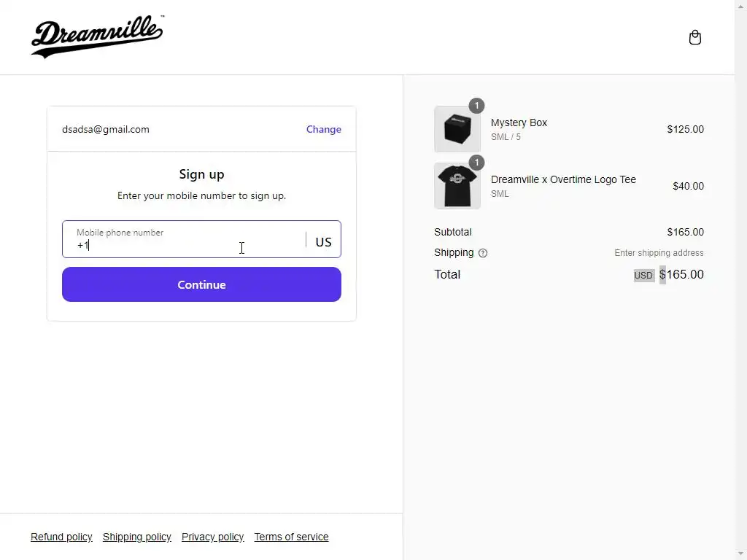747x560 pixels.
Task: Open the shopping bag cart icon
Action: click(x=694, y=37)
